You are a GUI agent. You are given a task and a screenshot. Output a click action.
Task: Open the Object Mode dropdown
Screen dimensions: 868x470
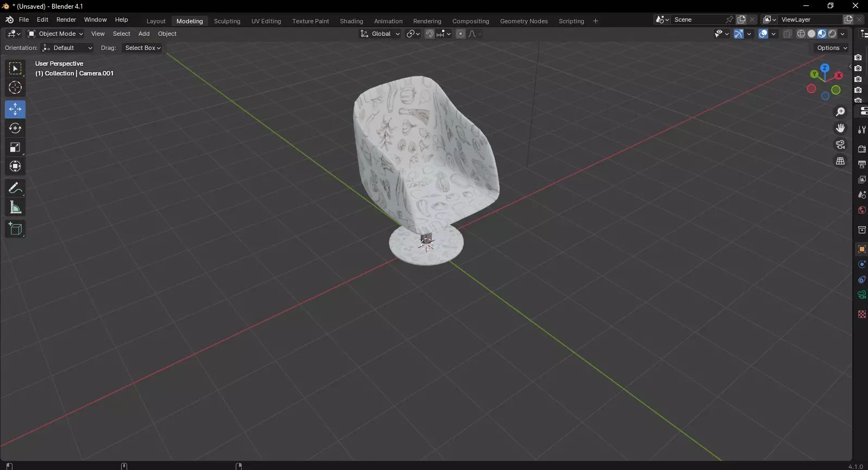[55, 34]
